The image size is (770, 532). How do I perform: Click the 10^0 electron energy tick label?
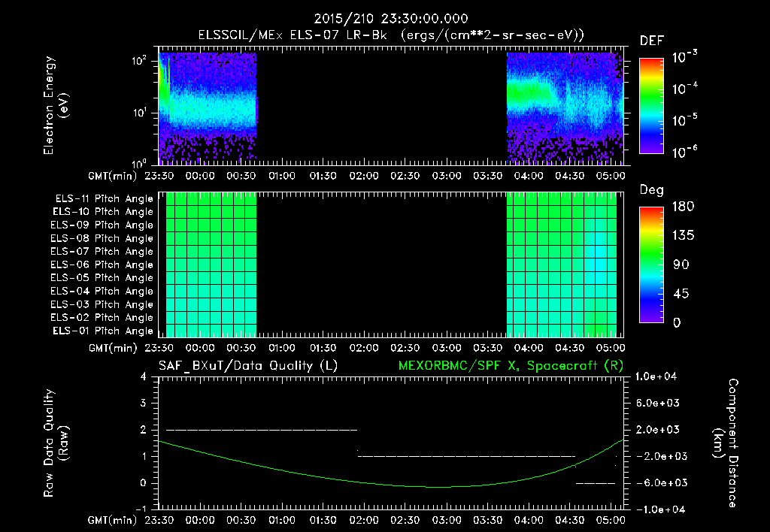pos(139,164)
